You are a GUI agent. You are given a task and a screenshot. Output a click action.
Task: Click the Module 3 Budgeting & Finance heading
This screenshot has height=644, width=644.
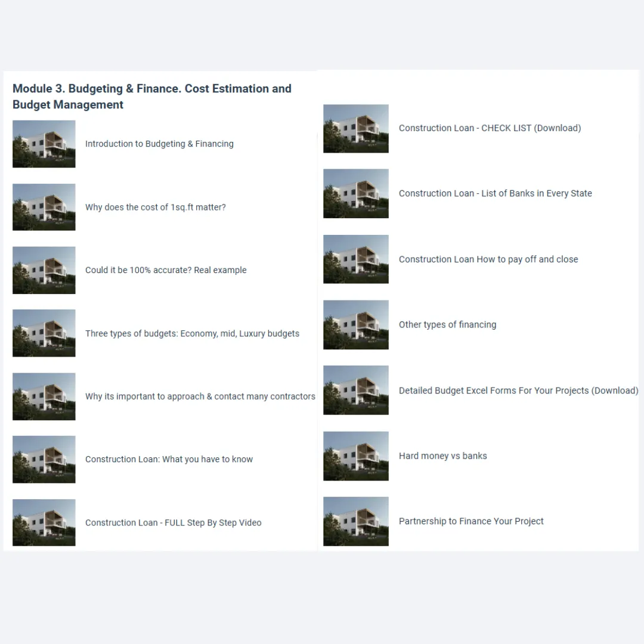click(152, 97)
